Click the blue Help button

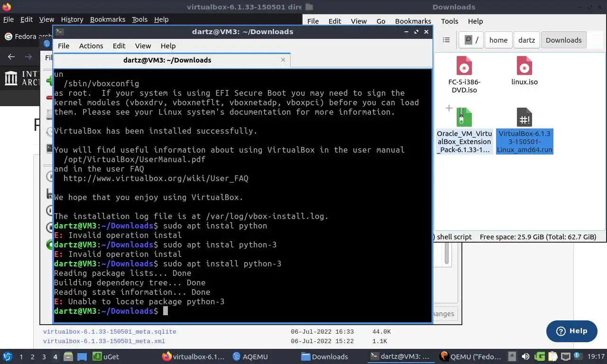point(571,331)
